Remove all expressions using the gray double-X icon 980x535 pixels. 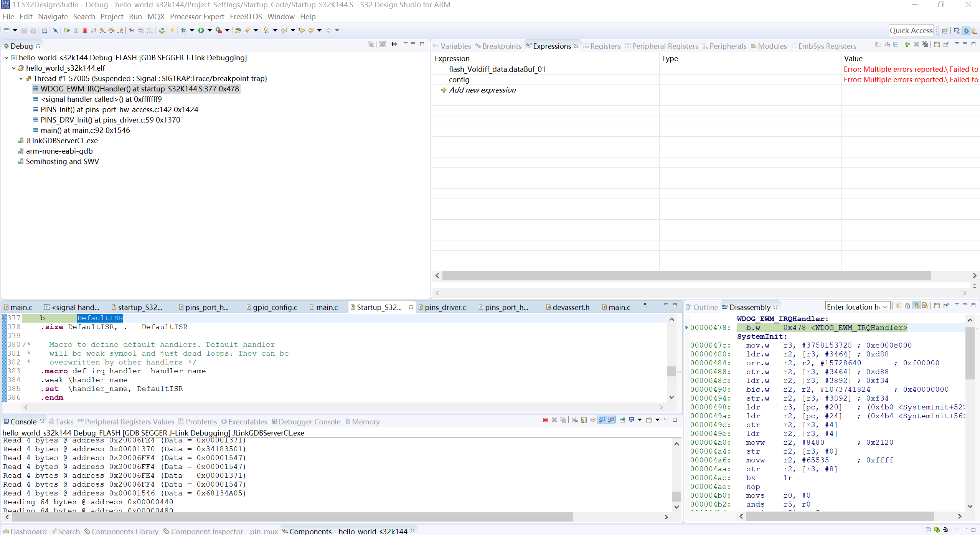925,44
